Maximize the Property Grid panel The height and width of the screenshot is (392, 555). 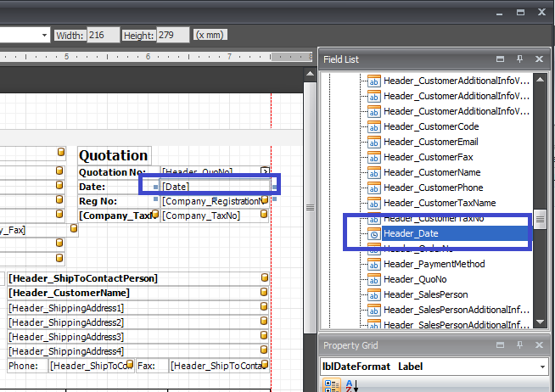click(x=500, y=345)
